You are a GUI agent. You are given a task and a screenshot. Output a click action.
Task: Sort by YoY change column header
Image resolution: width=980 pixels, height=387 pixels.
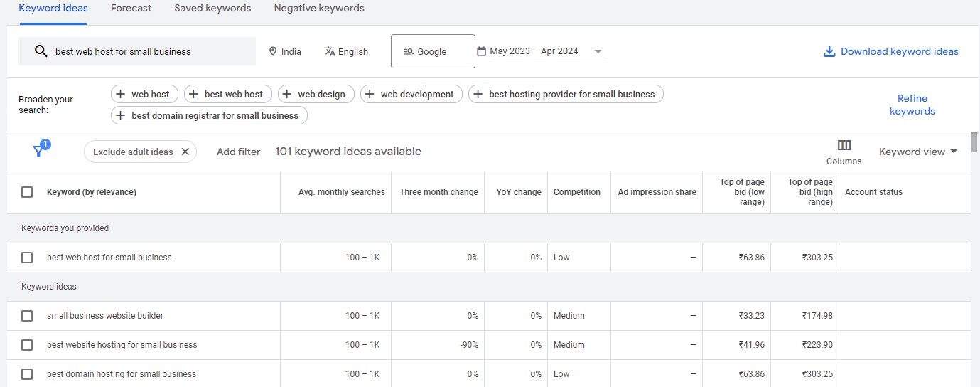point(517,192)
